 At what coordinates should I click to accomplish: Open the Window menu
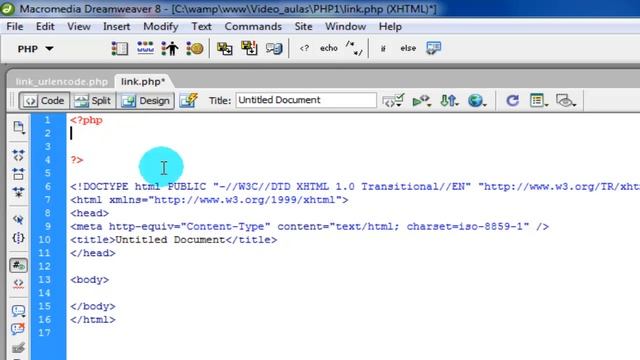coord(345,27)
